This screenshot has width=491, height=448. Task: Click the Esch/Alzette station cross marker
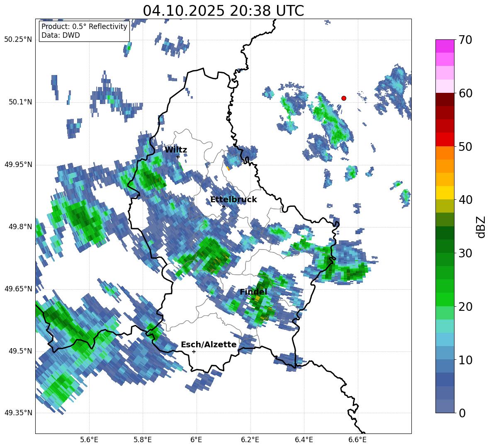[x=194, y=351]
